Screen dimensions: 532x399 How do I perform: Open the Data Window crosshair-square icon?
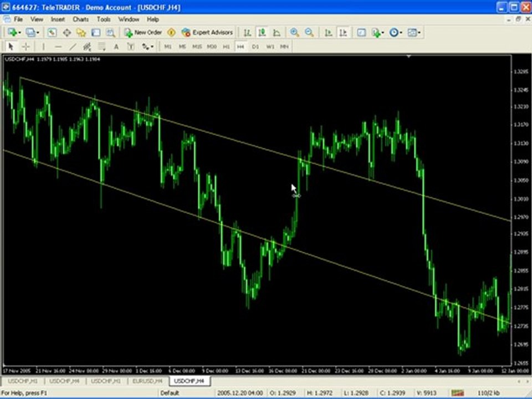coord(67,33)
